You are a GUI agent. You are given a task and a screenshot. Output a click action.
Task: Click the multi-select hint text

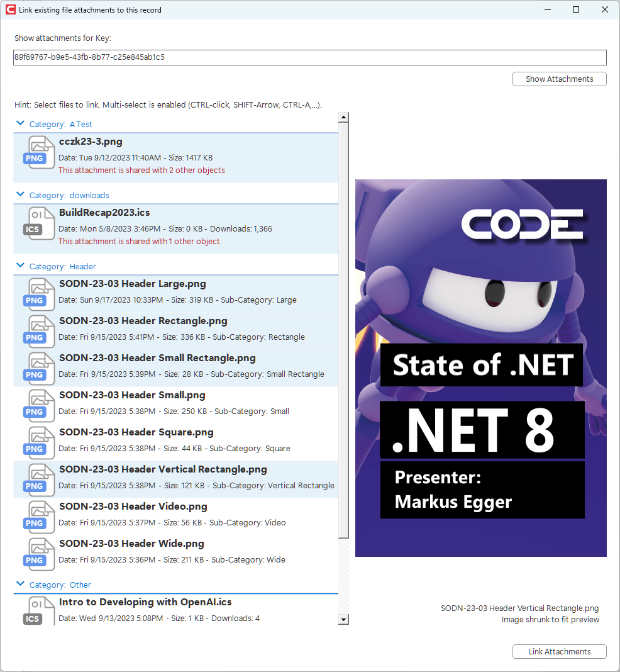[x=169, y=104]
